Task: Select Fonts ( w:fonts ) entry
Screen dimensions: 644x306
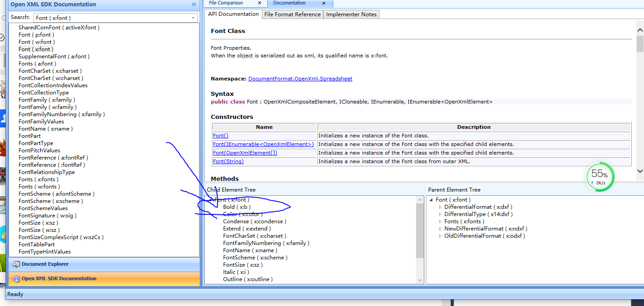Action: 39,187
